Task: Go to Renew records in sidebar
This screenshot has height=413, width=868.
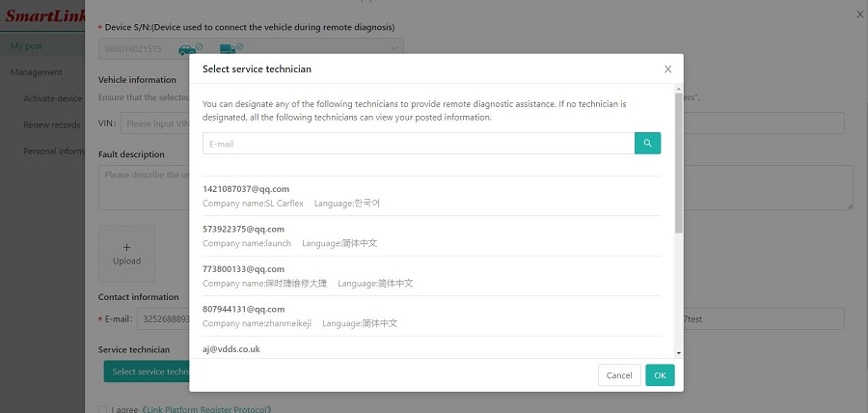Action: point(52,124)
